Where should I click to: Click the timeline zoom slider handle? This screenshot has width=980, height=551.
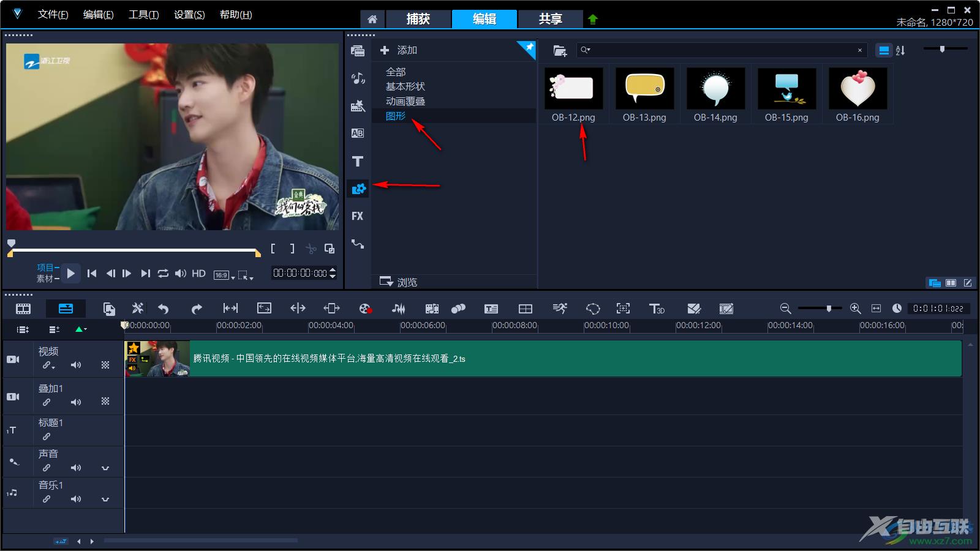829,309
